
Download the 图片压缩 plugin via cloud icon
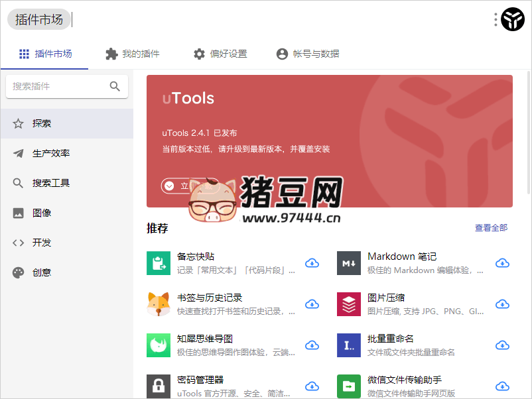(x=502, y=304)
